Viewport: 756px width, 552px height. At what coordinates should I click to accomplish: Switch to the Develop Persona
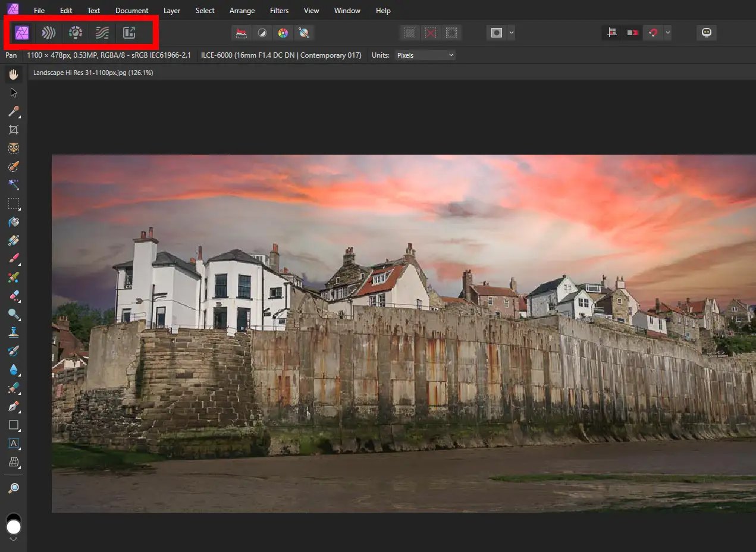click(x=76, y=33)
